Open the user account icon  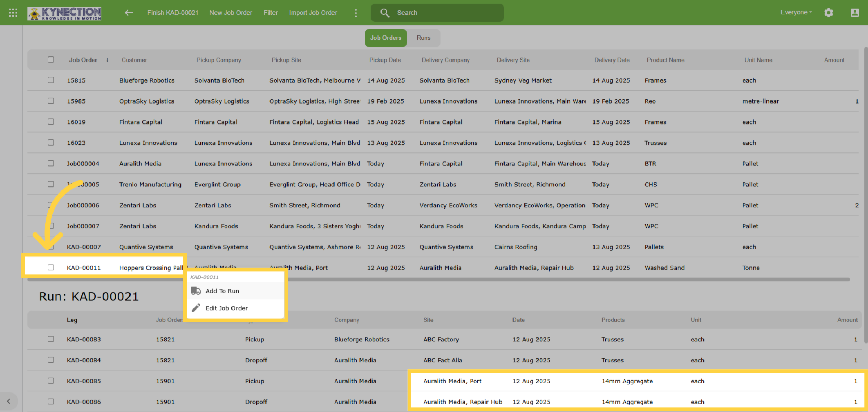[x=855, y=13]
